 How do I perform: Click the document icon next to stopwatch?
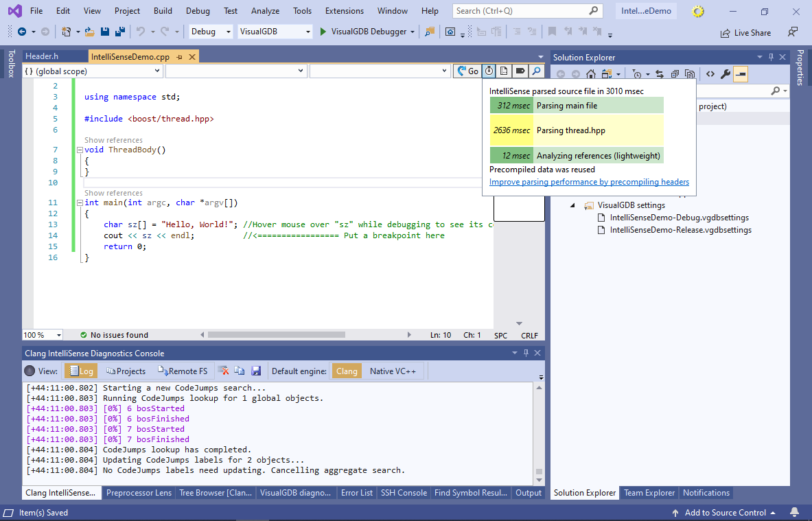(x=504, y=71)
